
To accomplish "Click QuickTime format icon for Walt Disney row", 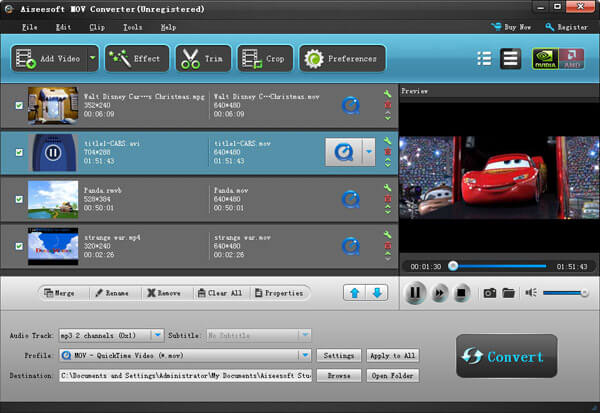I will pyautogui.click(x=351, y=106).
